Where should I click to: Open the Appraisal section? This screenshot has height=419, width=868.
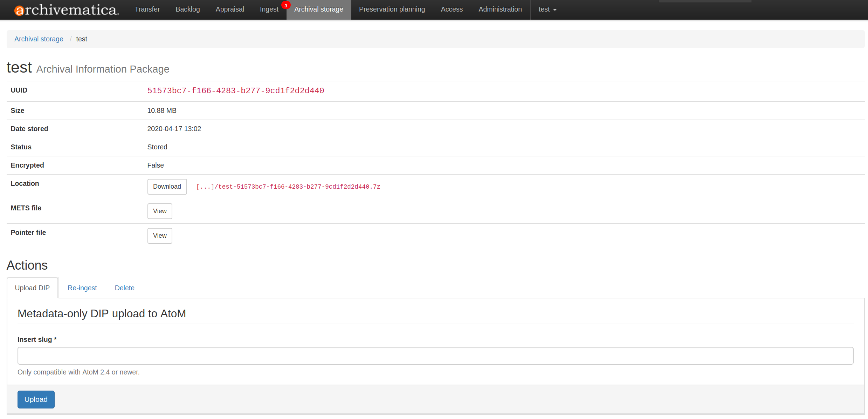point(230,9)
